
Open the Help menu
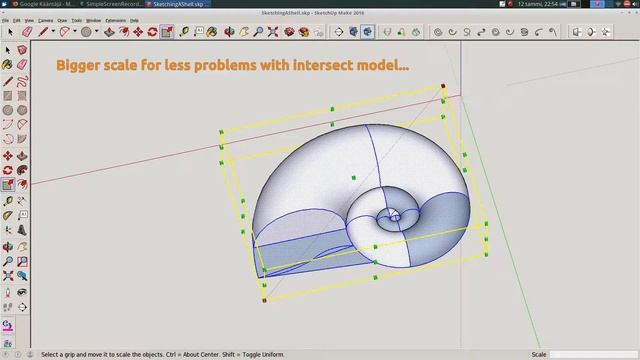pyautogui.click(x=134, y=20)
